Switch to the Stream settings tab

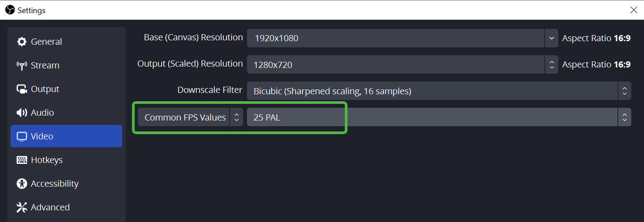click(x=45, y=66)
